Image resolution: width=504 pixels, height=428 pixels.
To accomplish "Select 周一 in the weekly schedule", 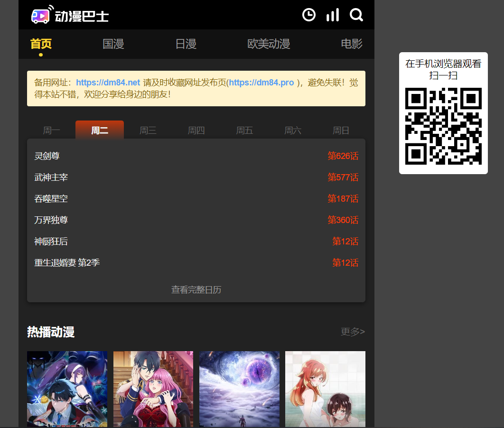I will point(51,130).
